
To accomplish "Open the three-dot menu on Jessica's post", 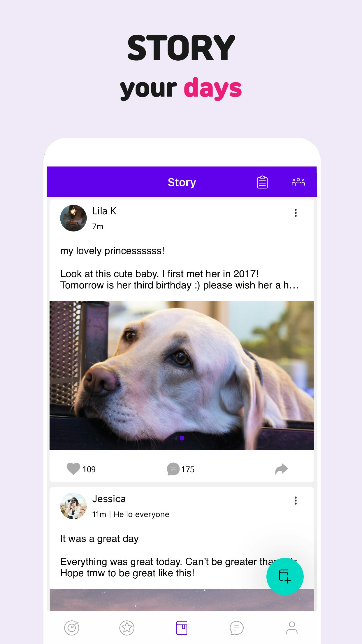I will pyautogui.click(x=296, y=501).
